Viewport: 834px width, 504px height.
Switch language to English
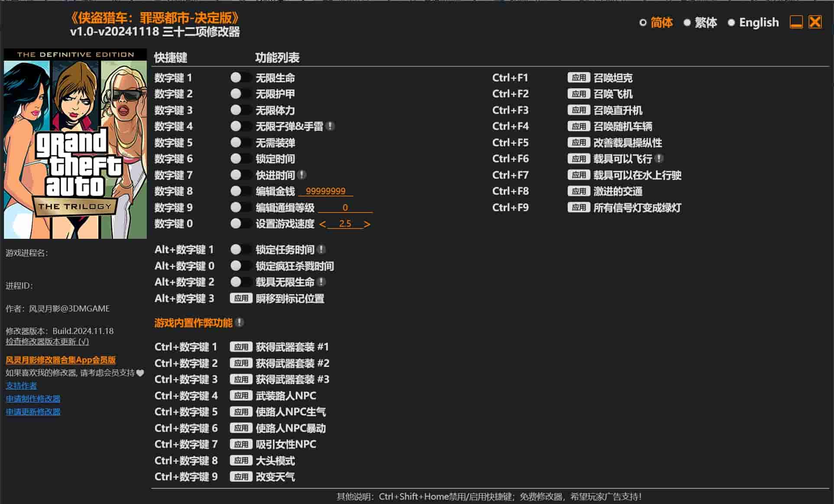tap(753, 22)
